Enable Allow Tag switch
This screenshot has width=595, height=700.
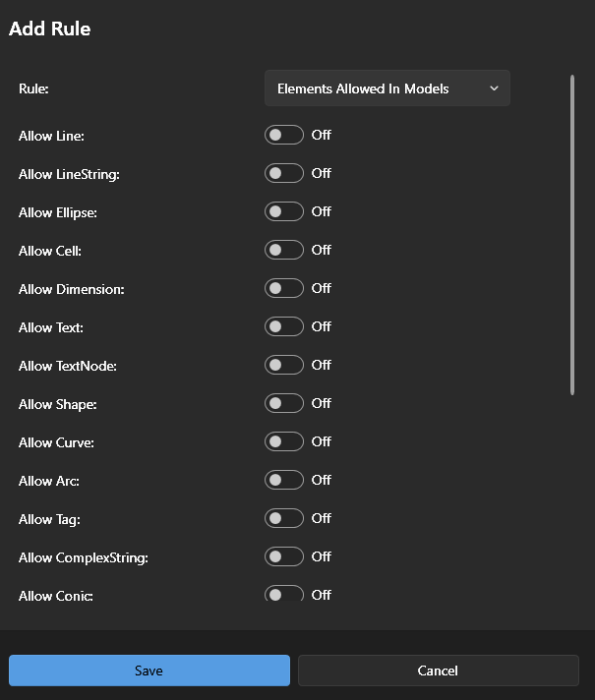point(283,518)
